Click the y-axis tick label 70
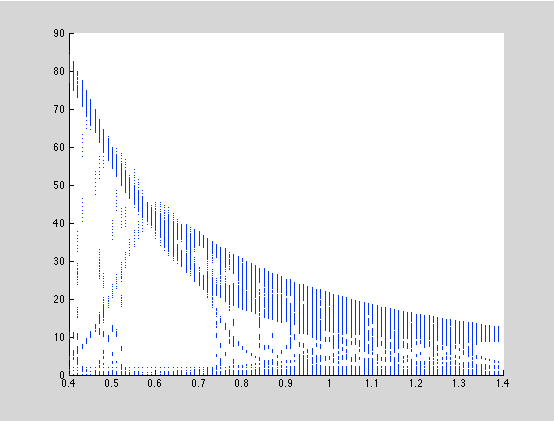 [59, 109]
